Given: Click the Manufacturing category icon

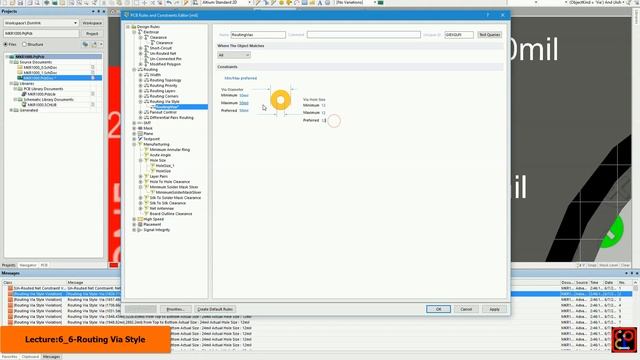Looking at the screenshot, I should 140,144.
